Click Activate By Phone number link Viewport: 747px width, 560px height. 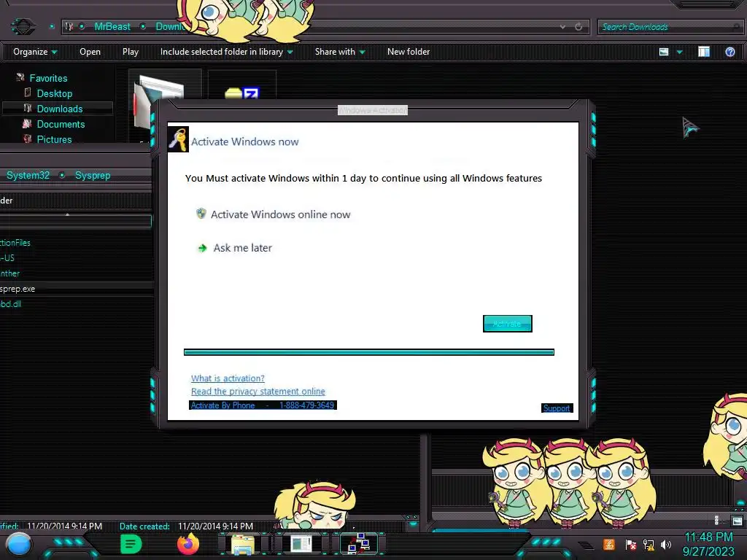[263, 405]
